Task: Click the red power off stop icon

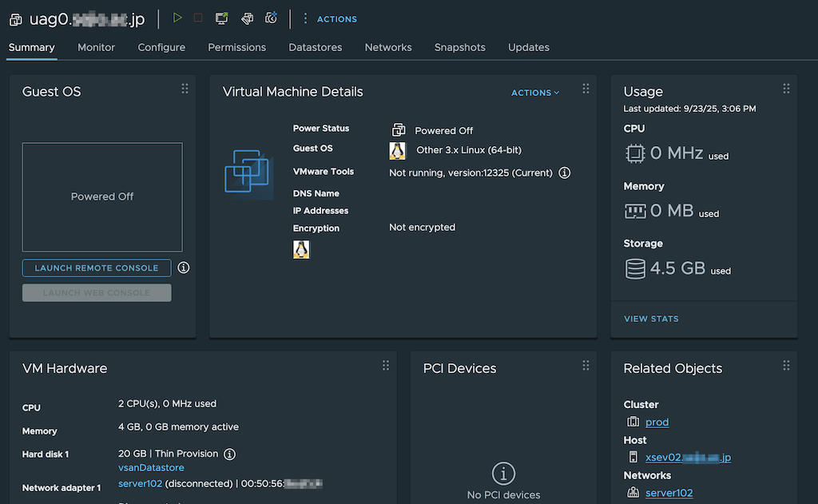Action: pyautogui.click(x=198, y=18)
